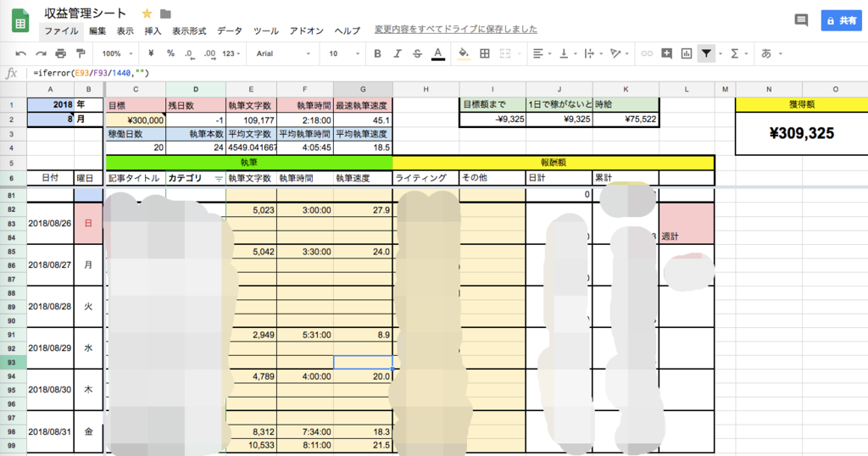Screen dimensions: 868x456
Task: Select the paint format roller icon
Action: point(81,53)
